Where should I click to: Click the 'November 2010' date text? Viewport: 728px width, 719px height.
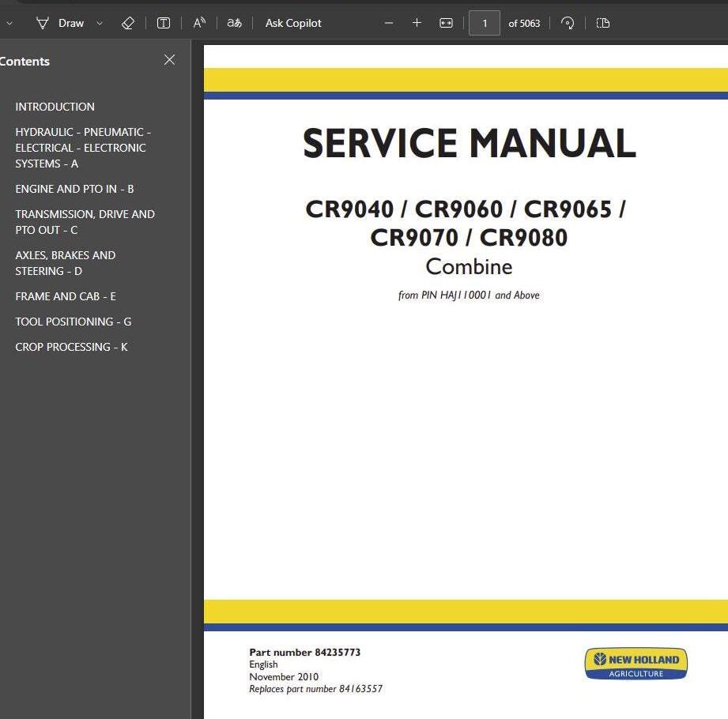[x=284, y=677]
